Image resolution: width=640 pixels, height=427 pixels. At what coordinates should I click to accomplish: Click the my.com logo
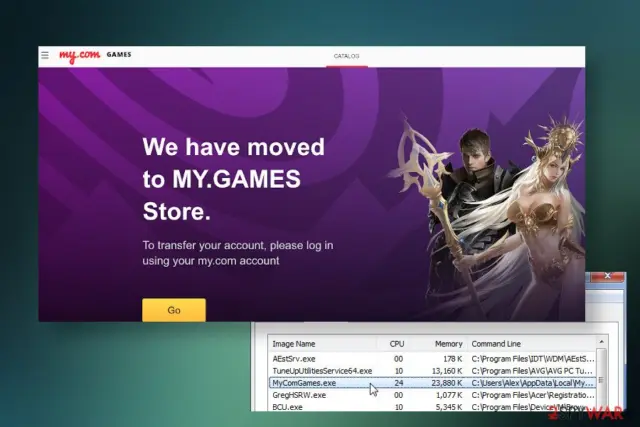[x=79, y=55]
